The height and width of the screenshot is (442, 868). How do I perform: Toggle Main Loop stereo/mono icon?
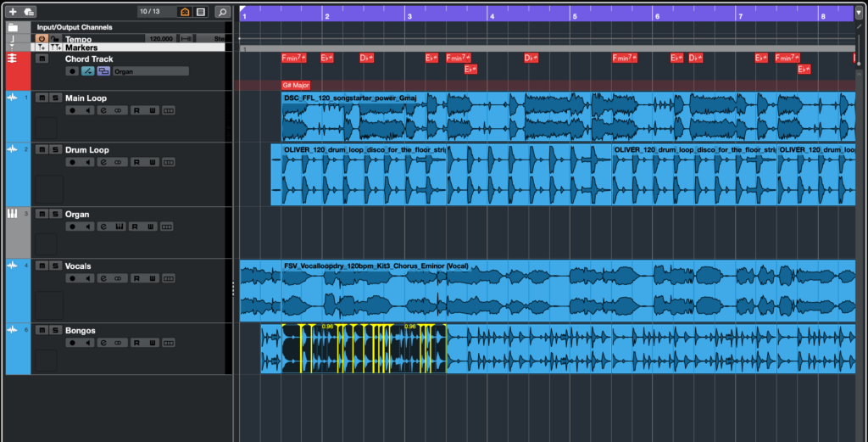[118, 111]
